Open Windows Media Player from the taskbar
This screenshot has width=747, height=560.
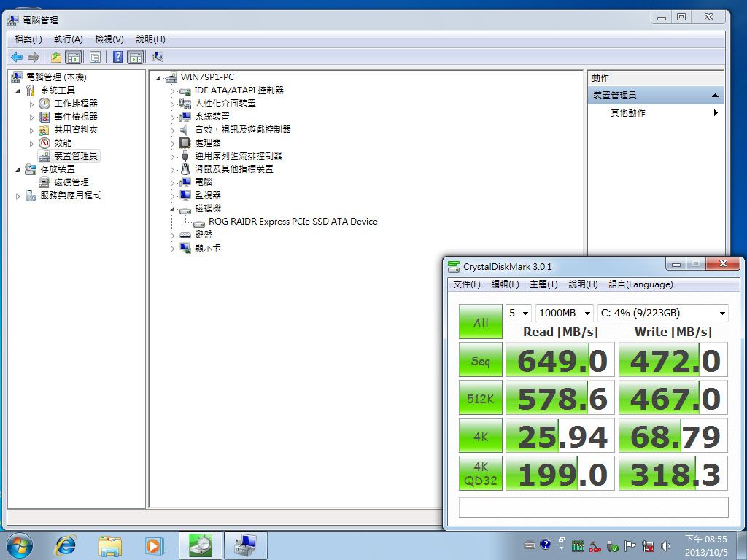coord(154,545)
